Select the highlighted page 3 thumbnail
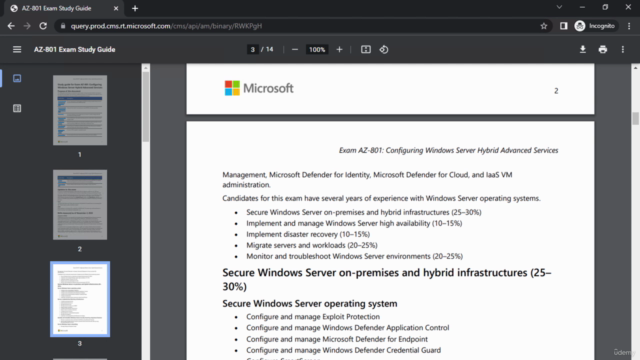 [80, 299]
